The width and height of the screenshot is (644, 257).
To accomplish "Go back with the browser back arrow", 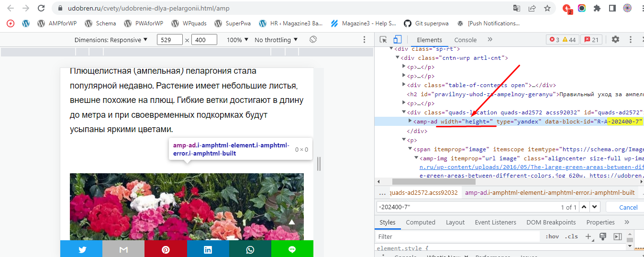I will (x=11, y=8).
